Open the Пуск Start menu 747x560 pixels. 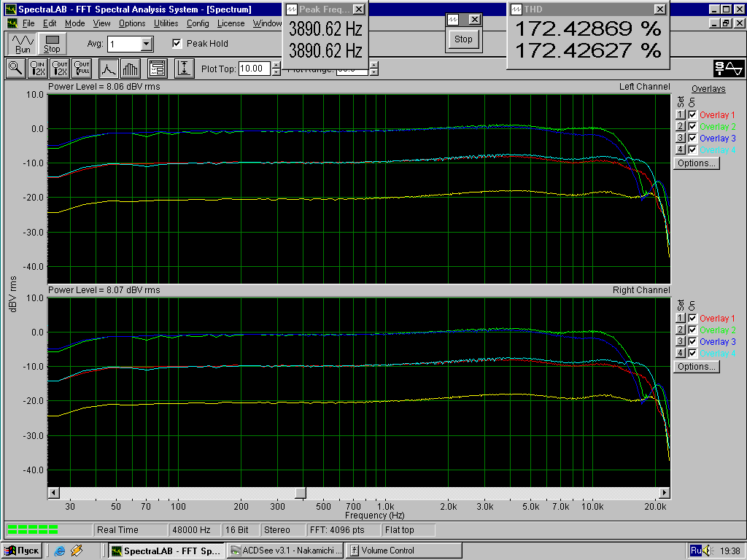23,551
